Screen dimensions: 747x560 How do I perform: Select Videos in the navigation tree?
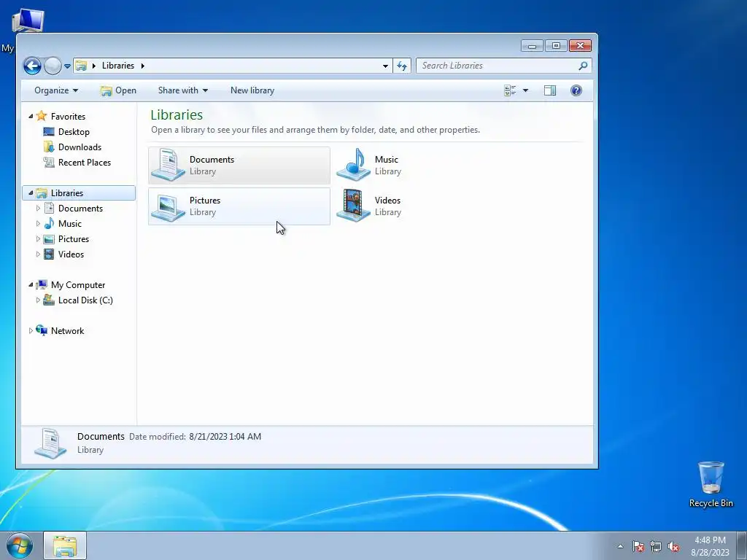point(71,254)
